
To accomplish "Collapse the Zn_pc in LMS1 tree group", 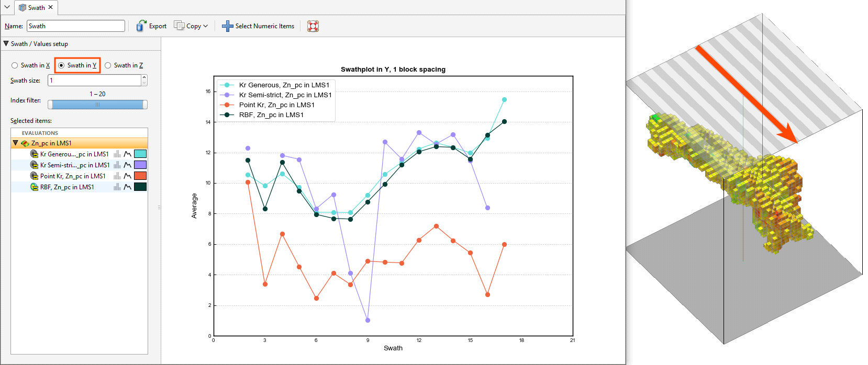I will coord(16,143).
